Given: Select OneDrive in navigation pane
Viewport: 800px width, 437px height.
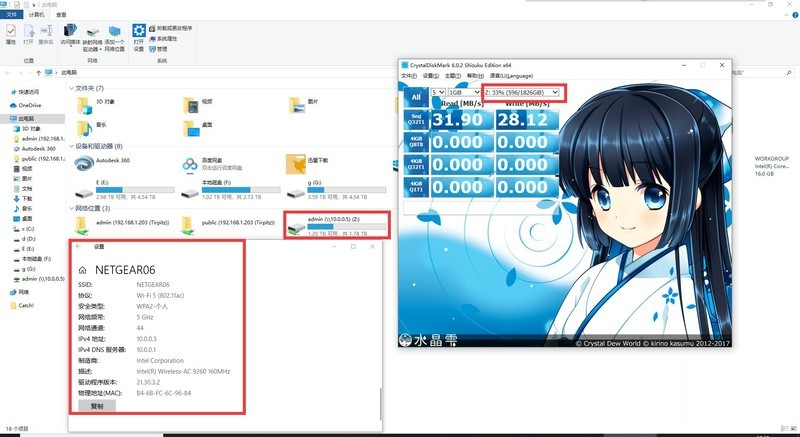Looking at the screenshot, I should [x=30, y=106].
